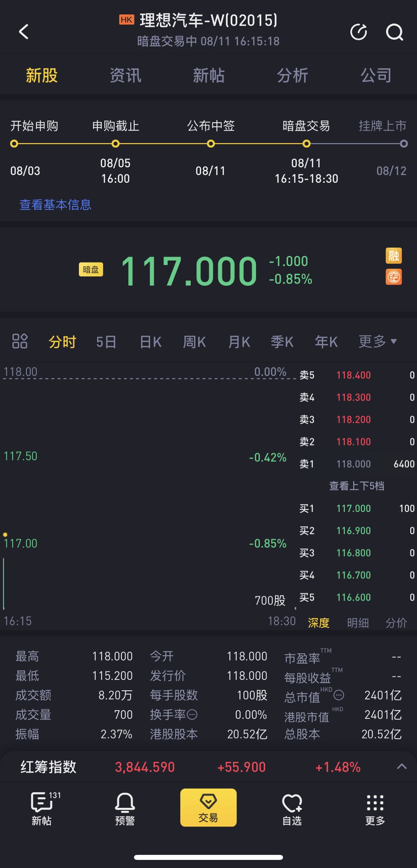Open 查看基本信息 link
Screen dimensions: 417x868
(55, 204)
